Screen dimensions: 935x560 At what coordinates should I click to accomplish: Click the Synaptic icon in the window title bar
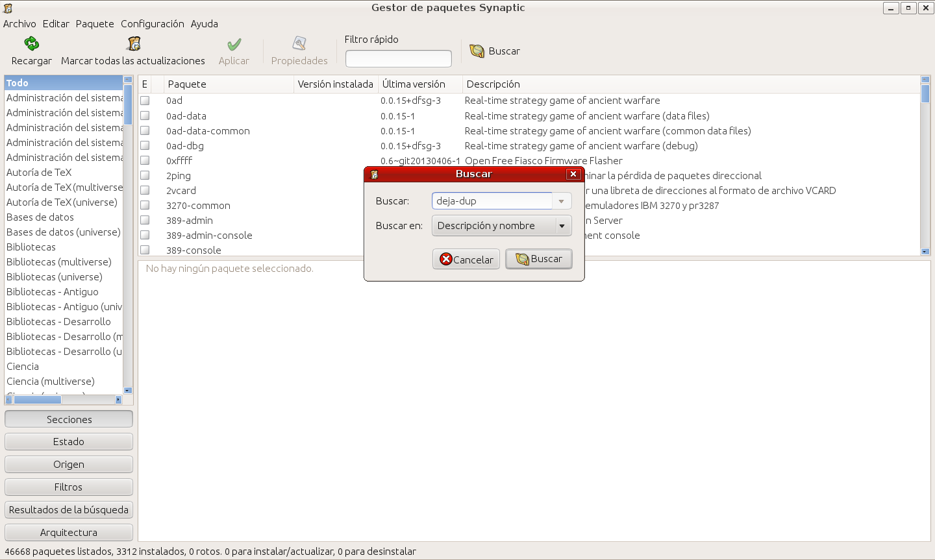8,8
